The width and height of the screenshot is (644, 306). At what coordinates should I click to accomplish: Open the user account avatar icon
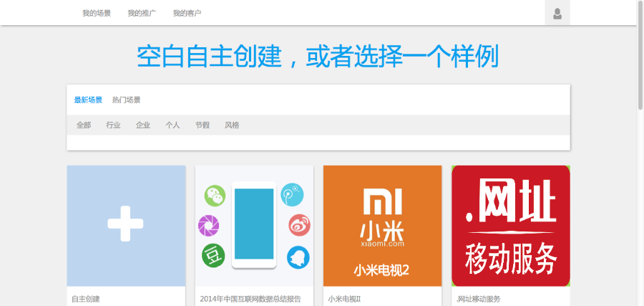(x=557, y=13)
